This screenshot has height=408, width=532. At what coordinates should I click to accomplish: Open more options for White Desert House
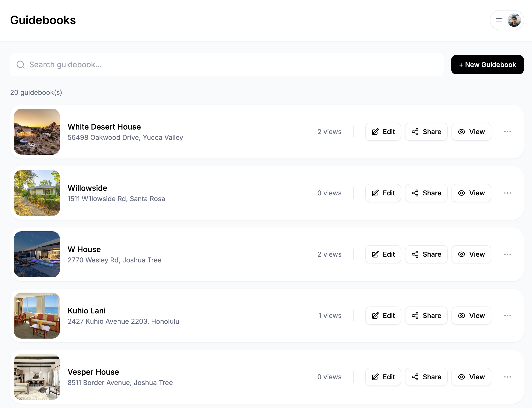click(507, 132)
